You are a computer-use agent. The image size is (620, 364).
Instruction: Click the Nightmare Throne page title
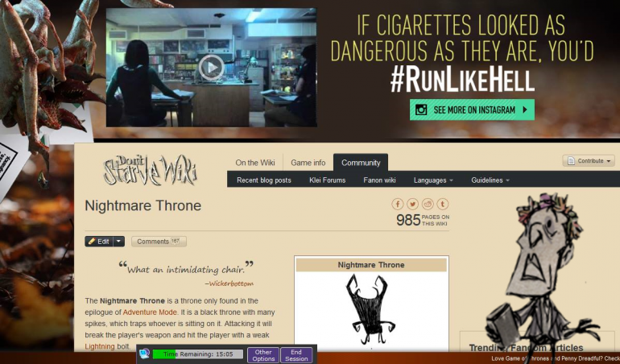click(x=143, y=205)
